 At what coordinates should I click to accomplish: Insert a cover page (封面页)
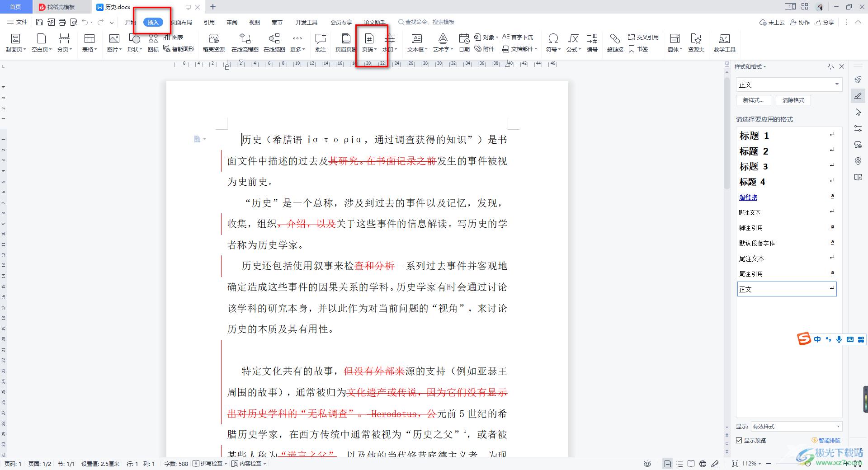pos(16,43)
